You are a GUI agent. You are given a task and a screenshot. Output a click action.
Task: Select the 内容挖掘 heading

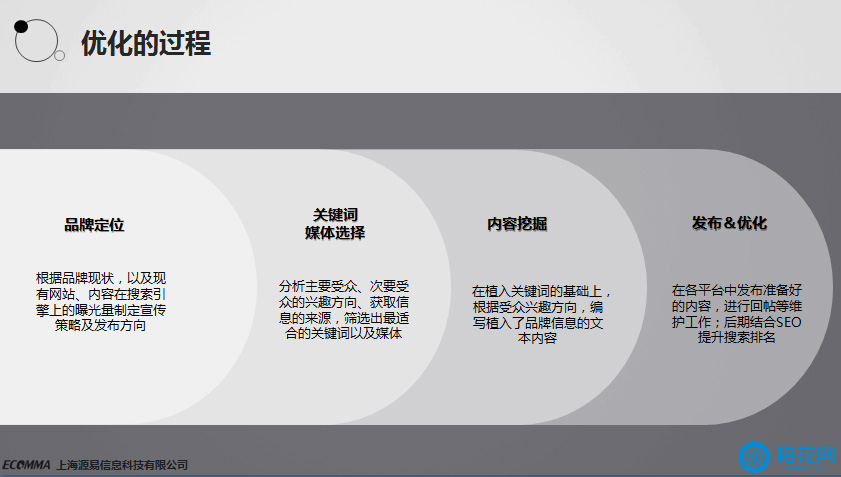pyautogui.click(x=517, y=224)
